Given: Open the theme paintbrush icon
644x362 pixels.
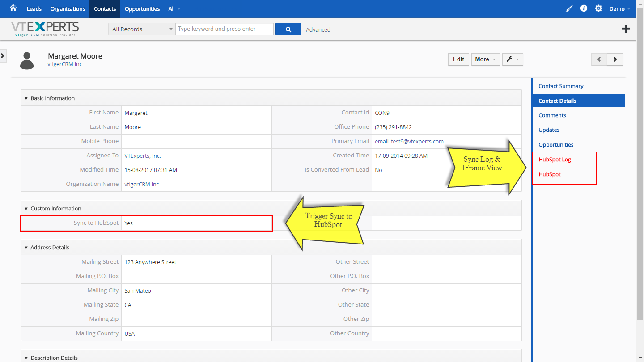Looking at the screenshot, I should click(569, 8).
